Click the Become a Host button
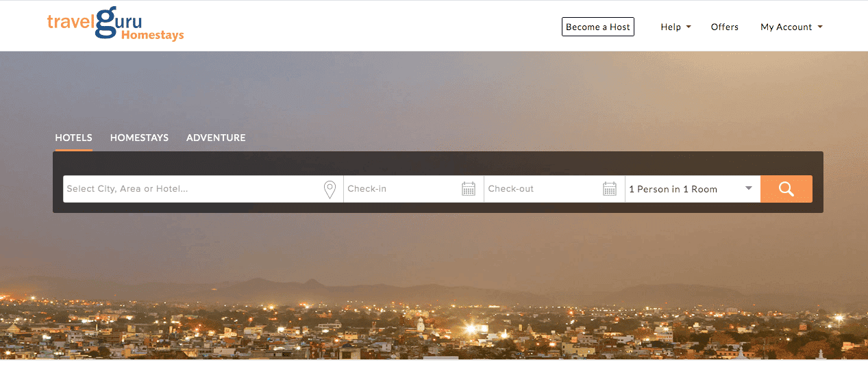Viewport: 868px width, 367px height. pyautogui.click(x=597, y=27)
